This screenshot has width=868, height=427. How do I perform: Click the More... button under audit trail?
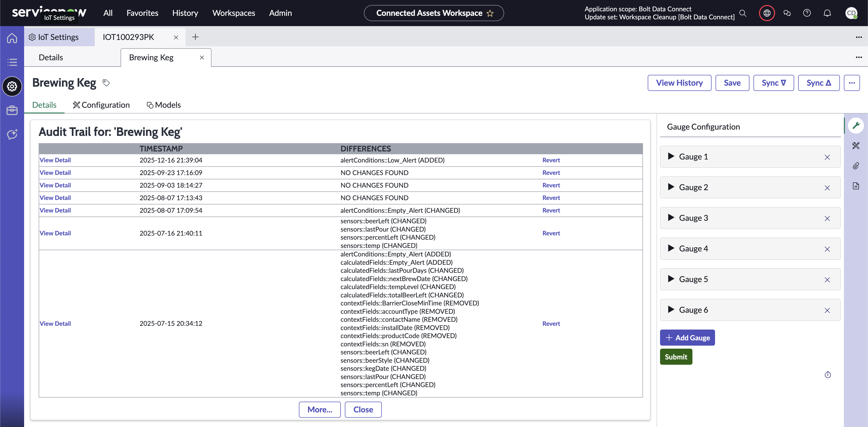click(x=319, y=409)
